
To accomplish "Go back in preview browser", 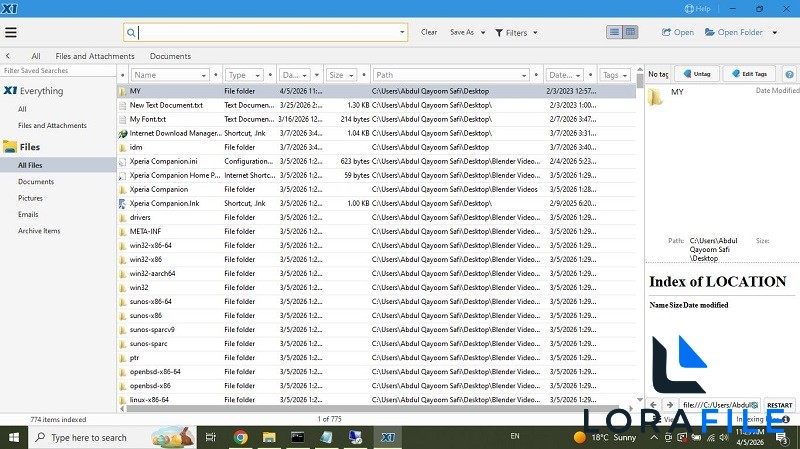I will [x=654, y=405].
